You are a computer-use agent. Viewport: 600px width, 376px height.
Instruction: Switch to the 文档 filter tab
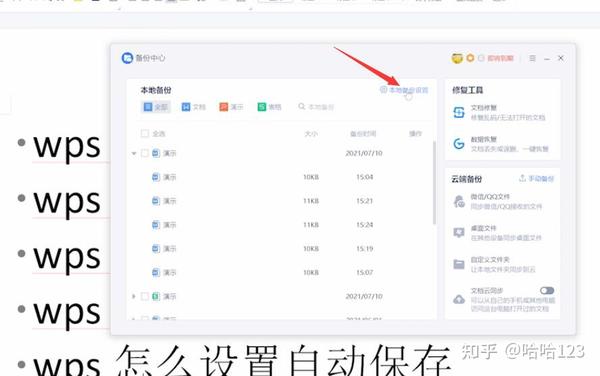(x=193, y=107)
